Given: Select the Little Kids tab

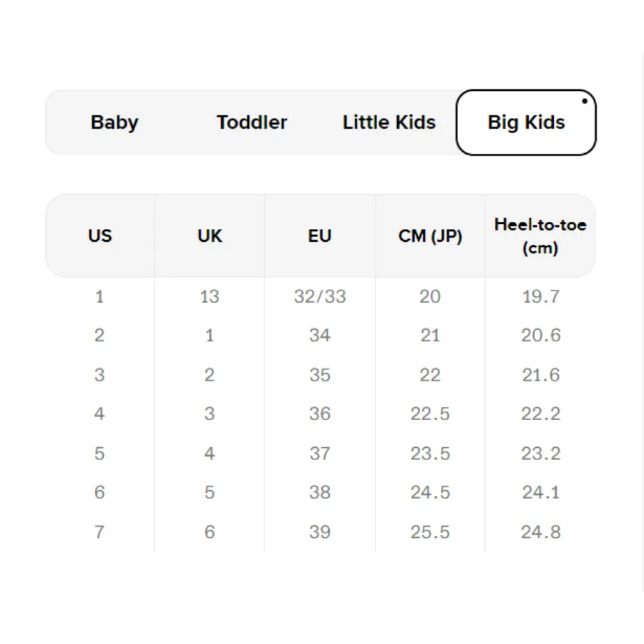Looking at the screenshot, I should coord(389,122).
